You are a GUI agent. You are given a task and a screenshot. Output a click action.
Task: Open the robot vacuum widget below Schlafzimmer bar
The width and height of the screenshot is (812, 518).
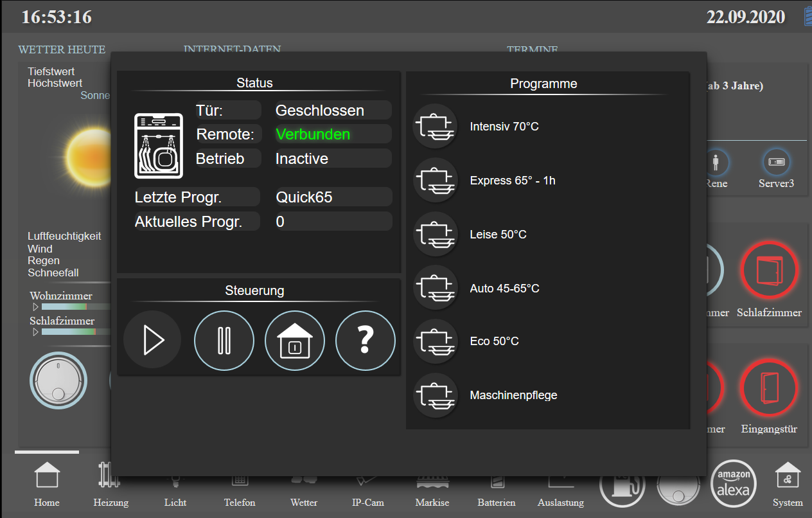[58, 380]
